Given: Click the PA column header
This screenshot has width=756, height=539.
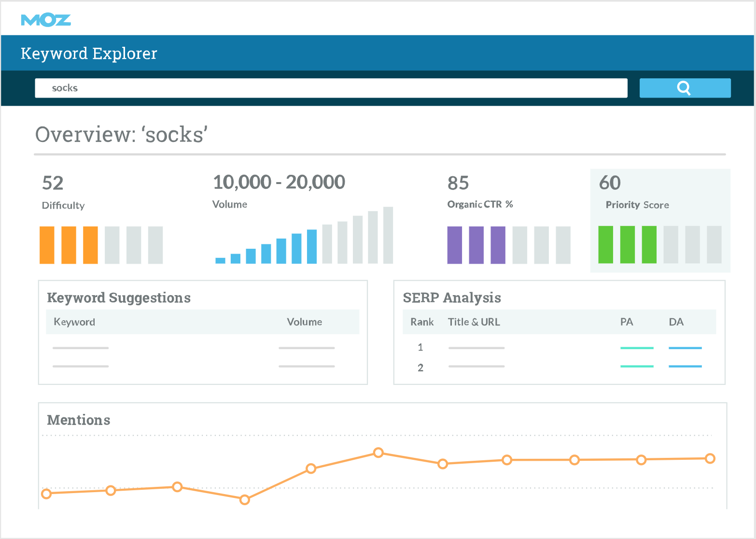Looking at the screenshot, I should click(627, 322).
